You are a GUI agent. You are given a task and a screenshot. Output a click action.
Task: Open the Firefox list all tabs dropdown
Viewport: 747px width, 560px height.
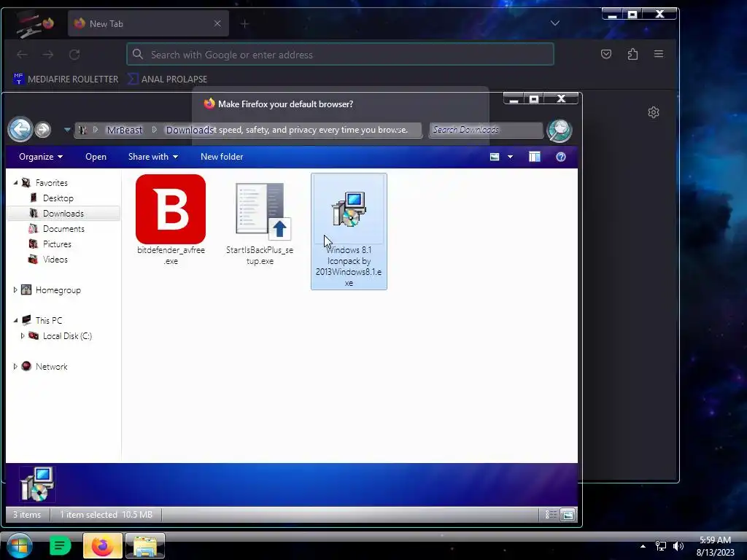(x=555, y=23)
